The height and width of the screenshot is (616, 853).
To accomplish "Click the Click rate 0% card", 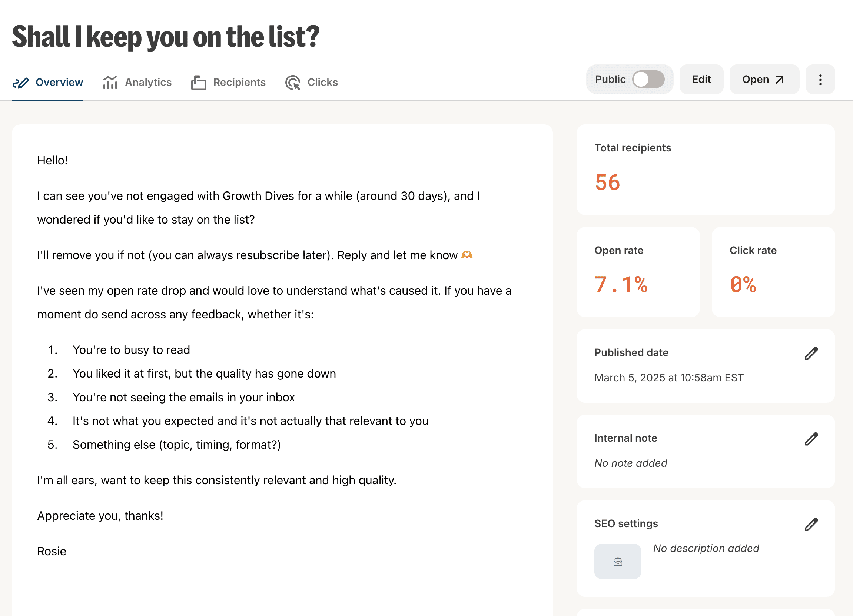I will (773, 272).
